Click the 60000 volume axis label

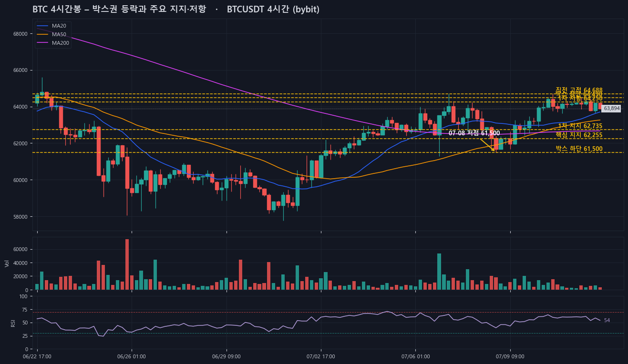(x=20, y=249)
